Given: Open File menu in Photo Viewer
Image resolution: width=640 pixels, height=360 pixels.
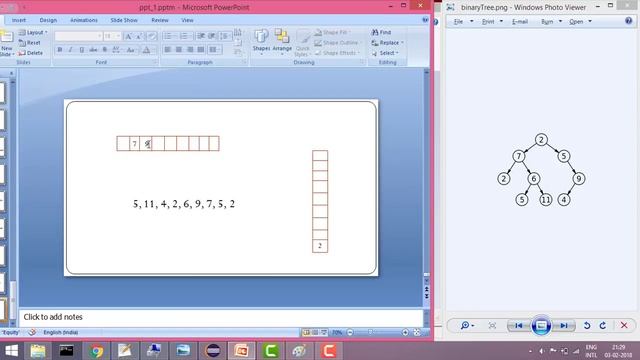Looking at the screenshot, I should (x=463, y=22).
